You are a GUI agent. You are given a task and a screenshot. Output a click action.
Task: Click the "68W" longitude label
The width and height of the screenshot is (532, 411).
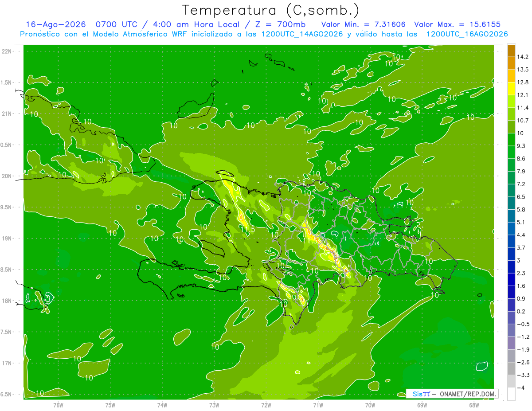pyautogui.click(x=474, y=405)
